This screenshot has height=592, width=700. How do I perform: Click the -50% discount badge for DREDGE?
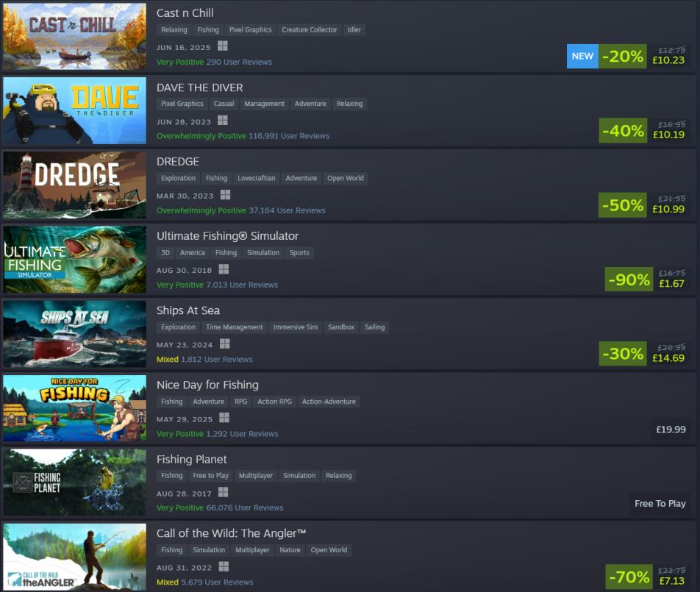tap(623, 205)
